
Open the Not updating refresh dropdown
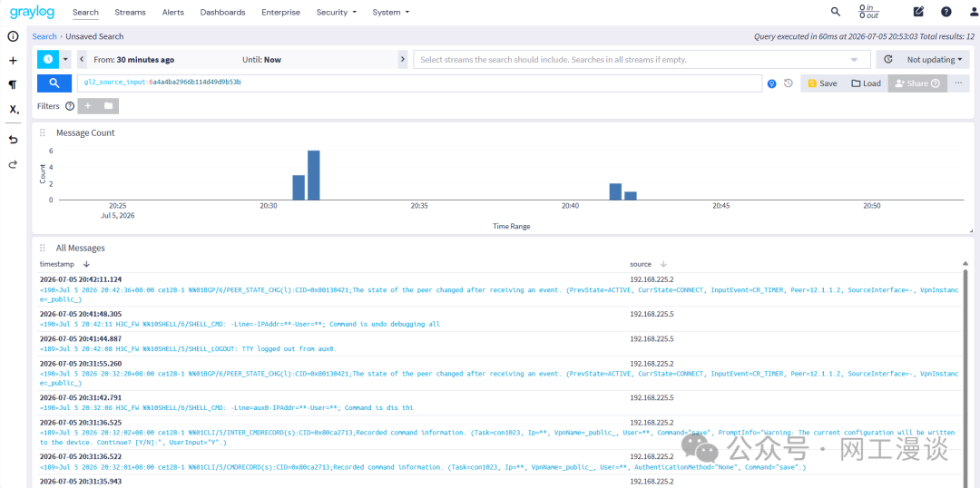[x=935, y=60]
